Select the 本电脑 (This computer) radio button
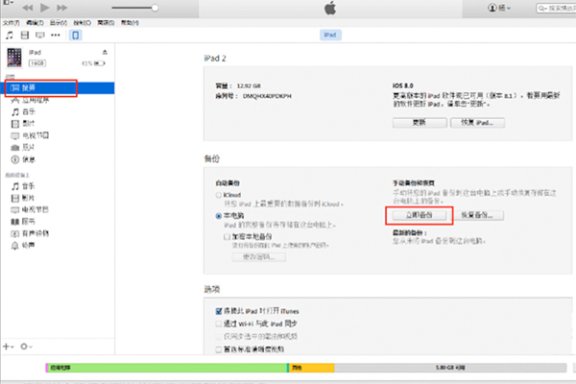The image size is (576, 384). (219, 216)
